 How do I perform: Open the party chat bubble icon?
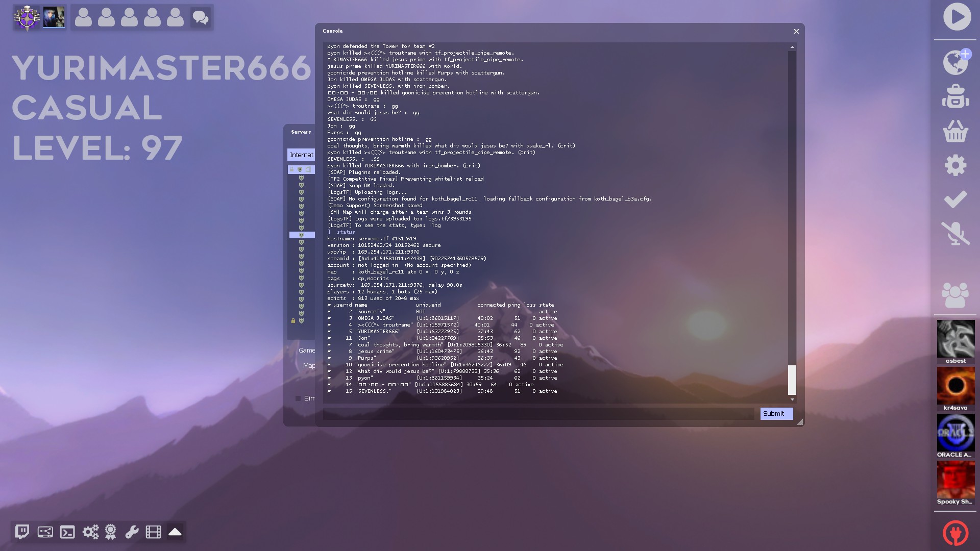[201, 18]
